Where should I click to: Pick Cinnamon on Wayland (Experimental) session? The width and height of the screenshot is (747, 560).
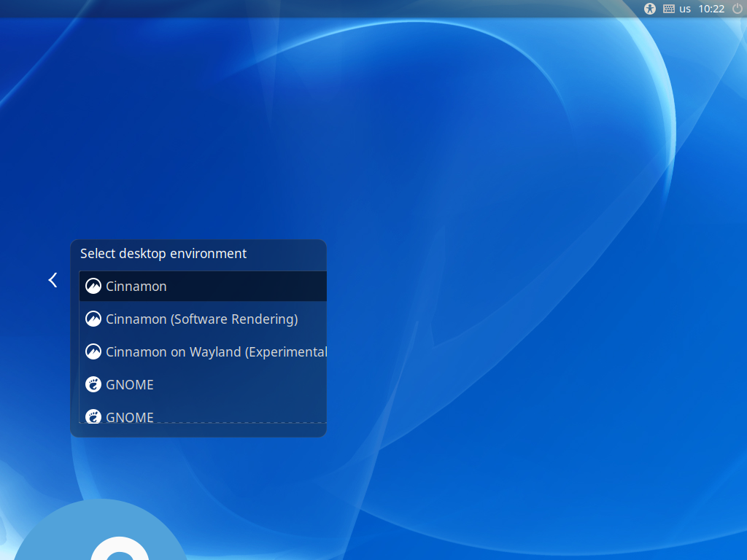203,352
